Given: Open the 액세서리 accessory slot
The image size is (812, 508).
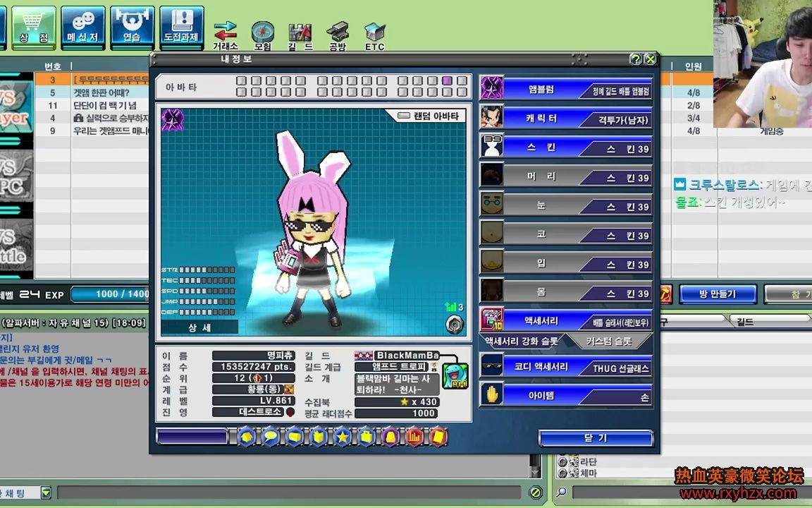Looking at the screenshot, I should point(565,320).
